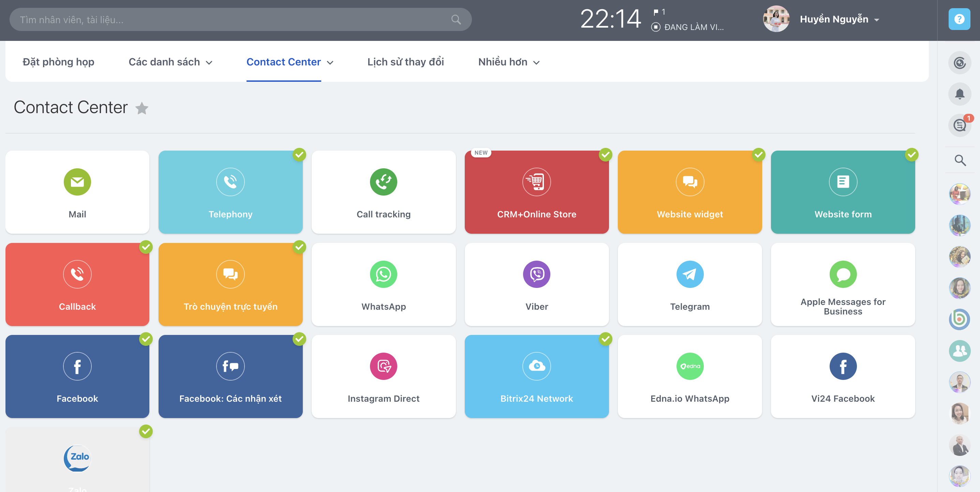Image resolution: width=980 pixels, height=492 pixels.
Task: Open the Zalo channel icon
Action: [77, 458]
